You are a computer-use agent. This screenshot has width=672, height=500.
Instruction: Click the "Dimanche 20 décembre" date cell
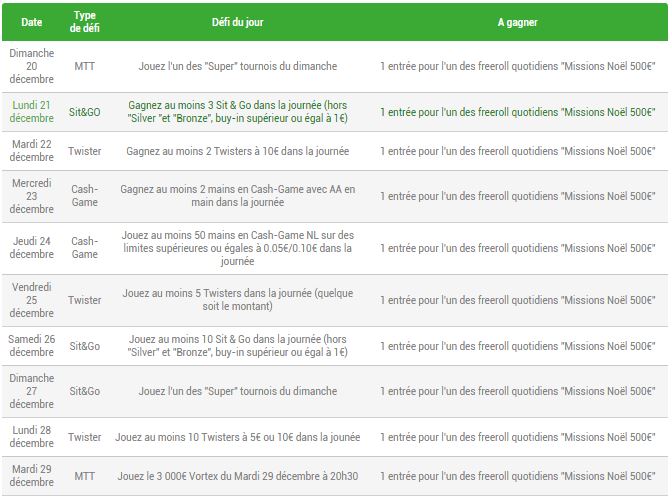(32, 67)
